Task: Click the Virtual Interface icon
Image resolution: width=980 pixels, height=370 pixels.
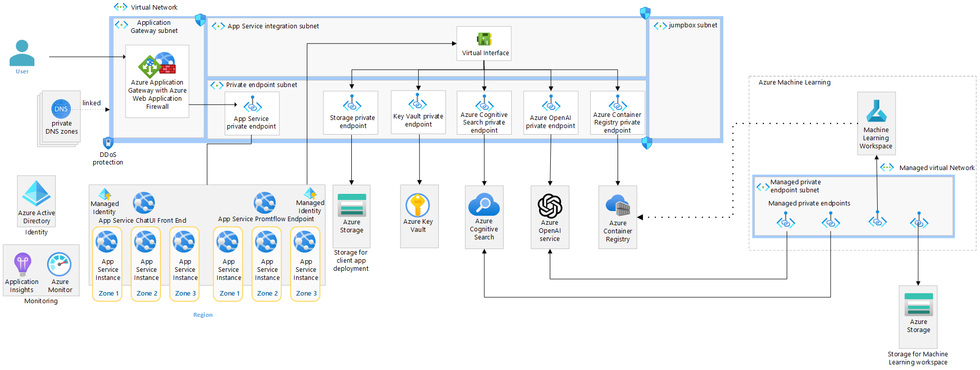Action: (484, 39)
